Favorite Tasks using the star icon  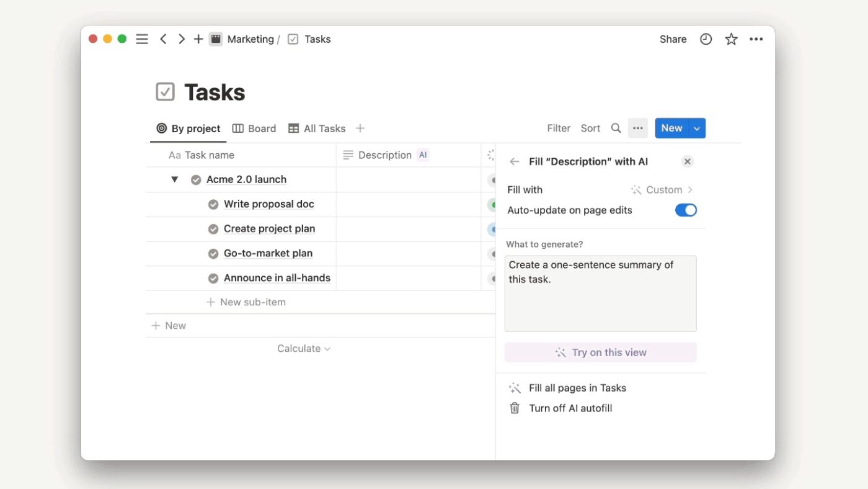click(731, 38)
